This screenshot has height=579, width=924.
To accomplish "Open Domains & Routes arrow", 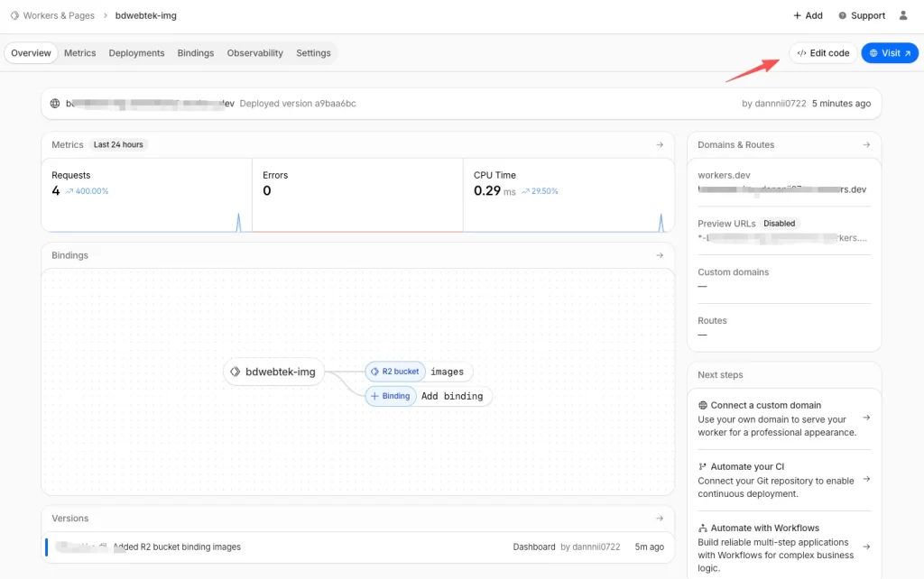I will point(866,145).
